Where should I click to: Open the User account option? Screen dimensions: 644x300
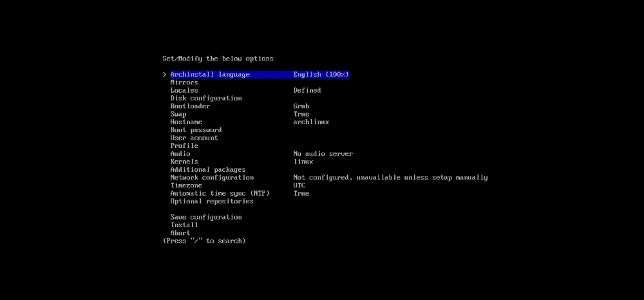coord(194,138)
